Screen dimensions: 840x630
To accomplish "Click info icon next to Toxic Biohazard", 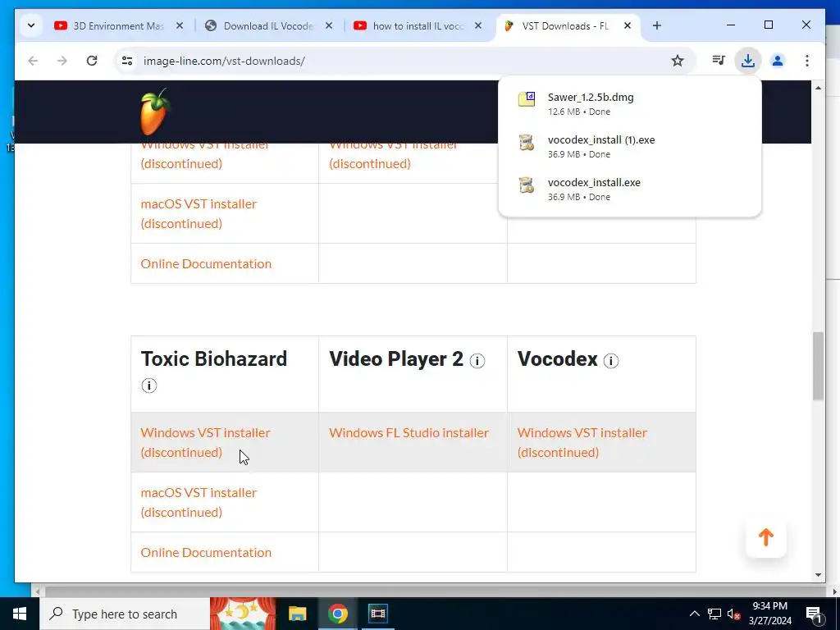I will tap(149, 386).
